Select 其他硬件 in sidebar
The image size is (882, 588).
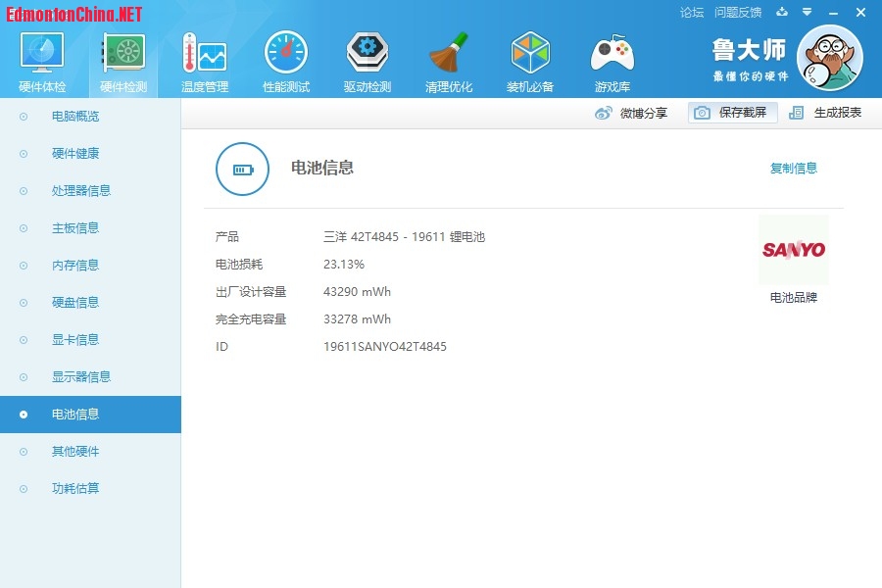pyautogui.click(x=90, y=451)
